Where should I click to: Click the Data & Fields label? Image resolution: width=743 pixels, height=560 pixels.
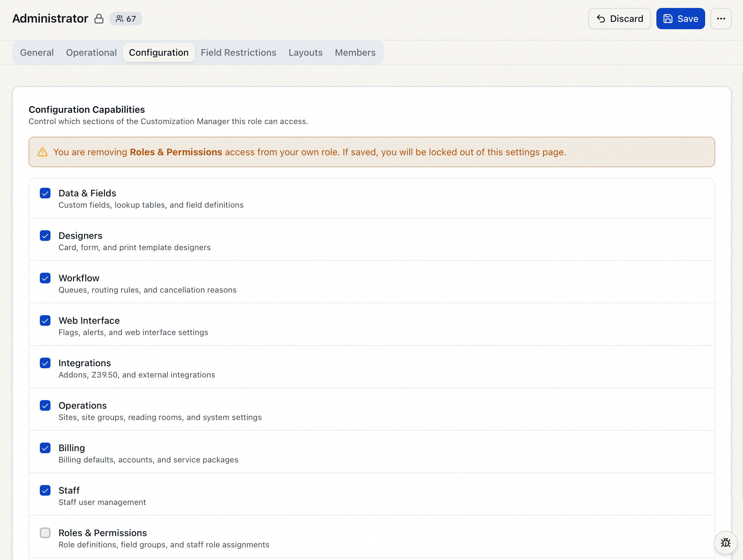(87, 193)
